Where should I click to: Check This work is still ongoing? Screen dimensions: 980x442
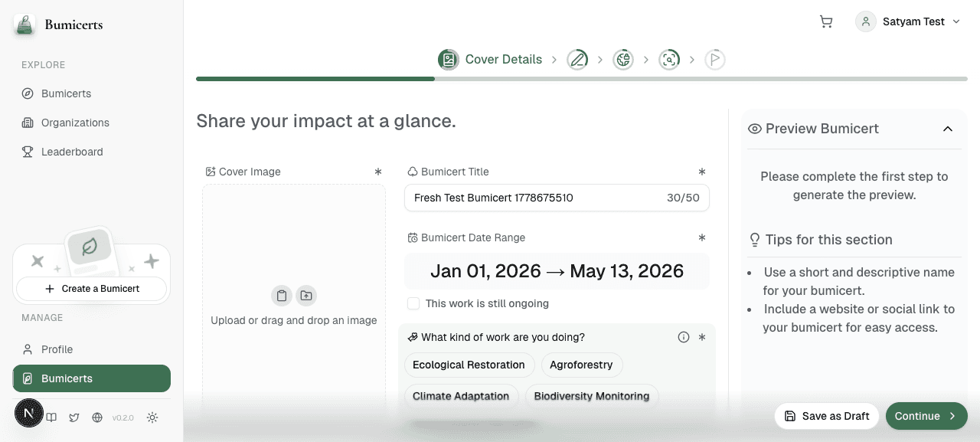[x=413, y=303]
